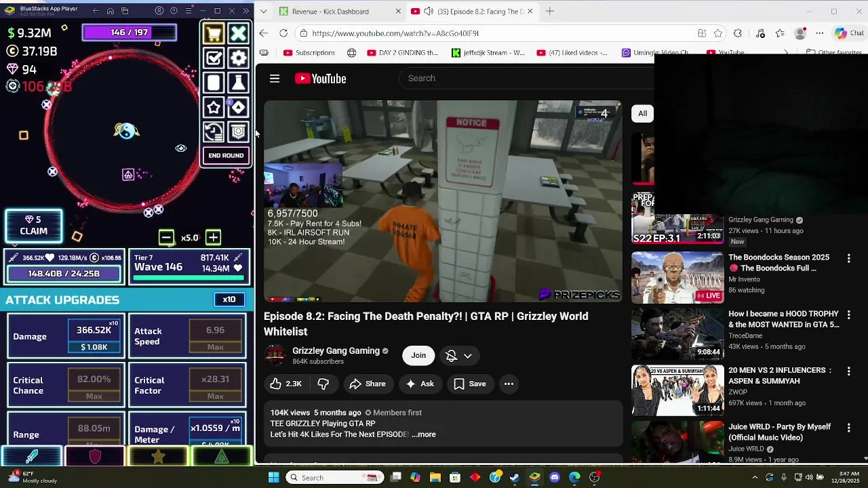Image resolution: width=868 pixels, height=488 pixels.
Task: Click the YouTube search box
Action: tap(526, 79)
